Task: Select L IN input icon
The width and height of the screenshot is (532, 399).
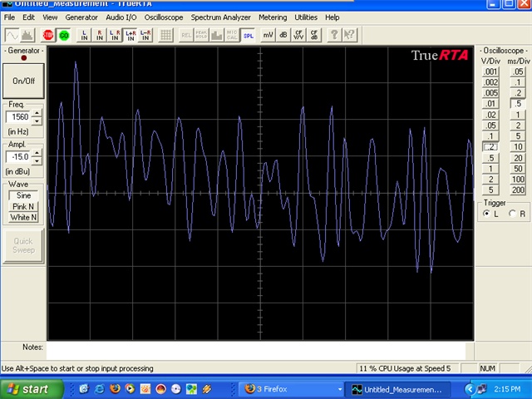Action: pyautogui.click(x=84, y=35)
